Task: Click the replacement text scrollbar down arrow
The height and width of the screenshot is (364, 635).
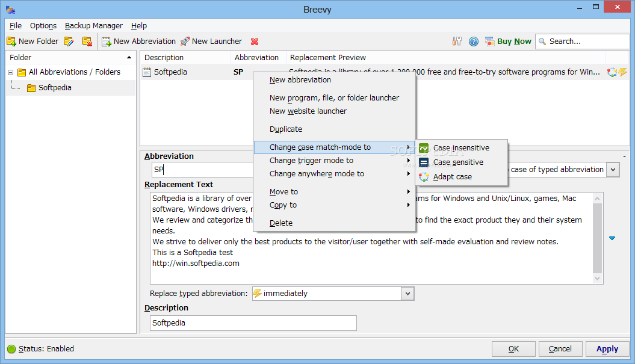Action: [x=597, y=279]
